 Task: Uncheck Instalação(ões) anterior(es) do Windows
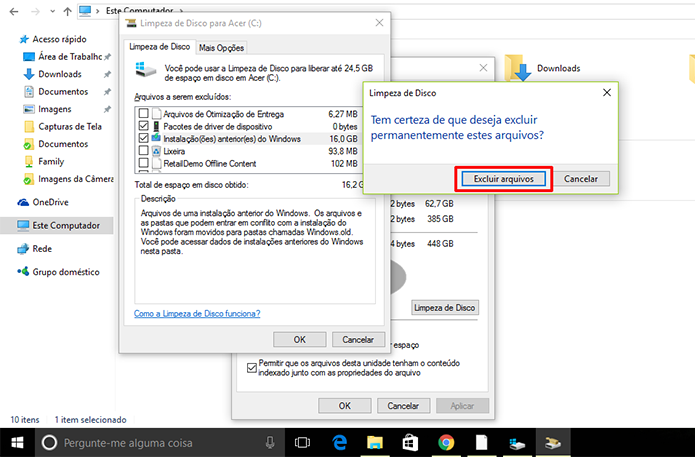tap(144, 138)
